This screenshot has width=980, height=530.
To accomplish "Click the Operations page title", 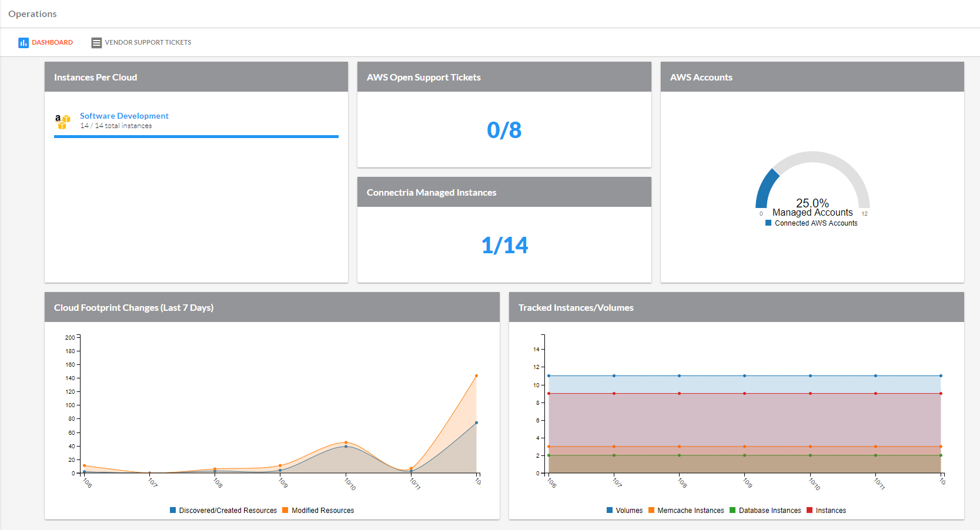I will [32, 14].
